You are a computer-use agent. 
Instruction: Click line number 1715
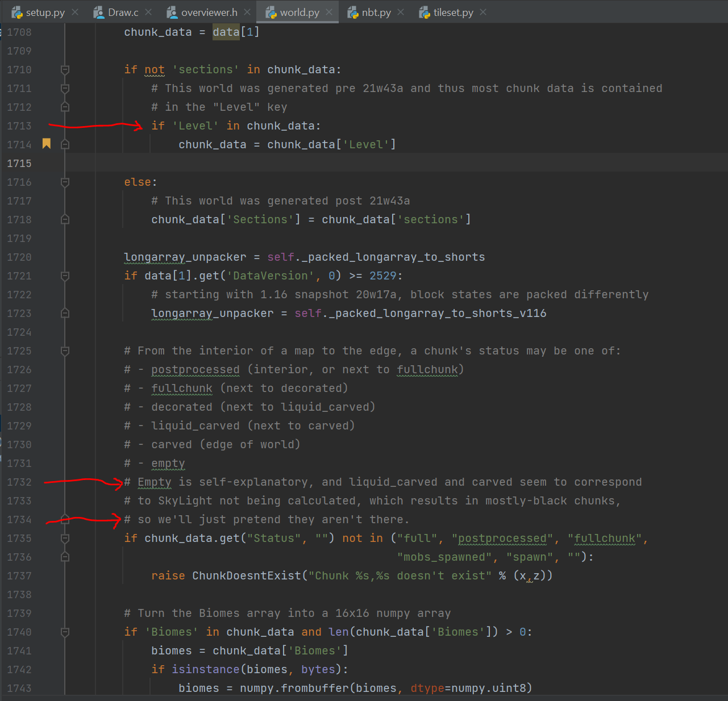[x=19, y=163]
